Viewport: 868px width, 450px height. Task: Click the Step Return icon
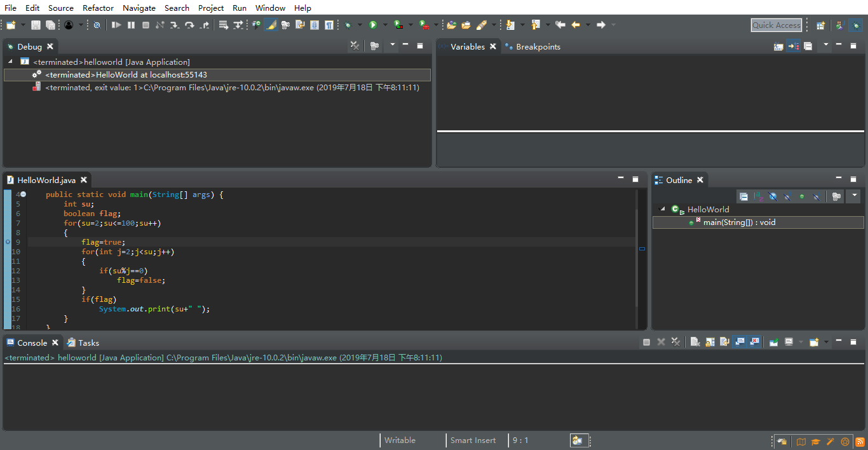(x=204, y=25)
